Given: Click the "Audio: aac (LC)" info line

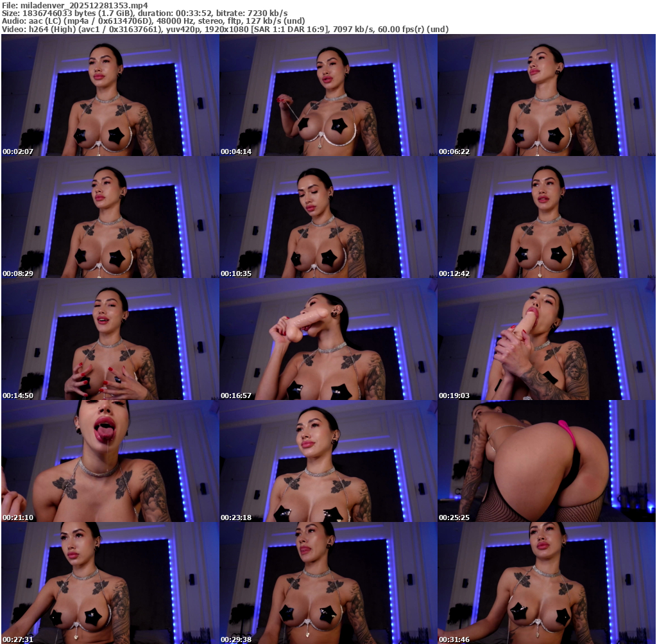Looking at the screenshot, I should pyautogui.click(x=153, y=21).
